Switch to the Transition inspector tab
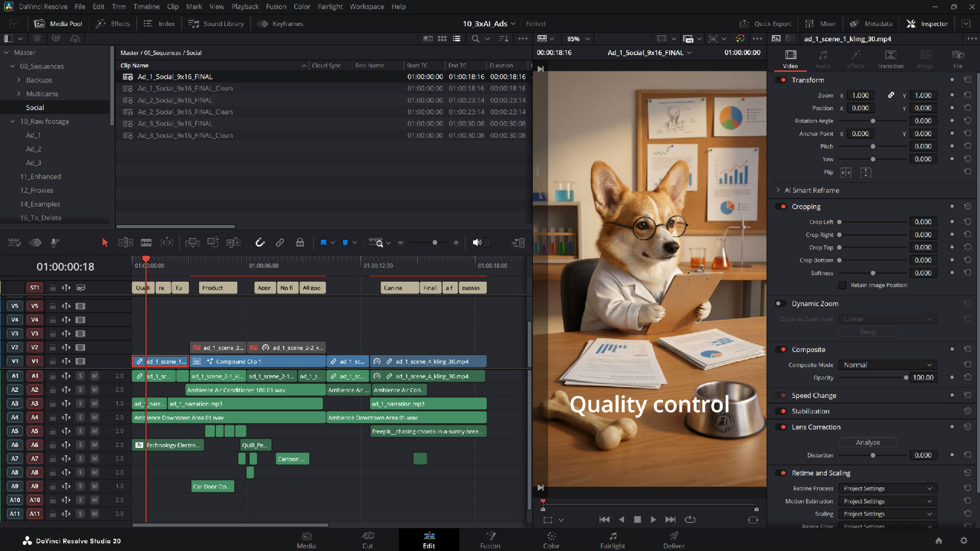 click(x=890, y=59)
